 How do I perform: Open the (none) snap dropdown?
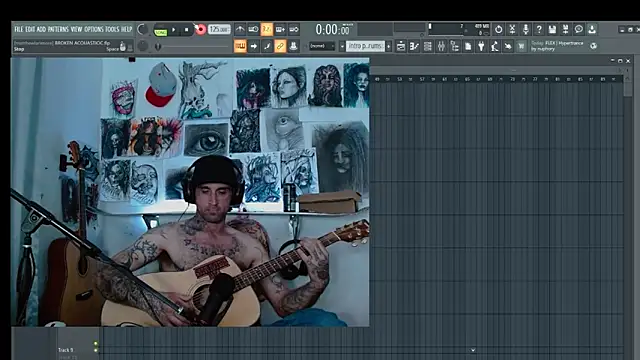coord(322,46)
